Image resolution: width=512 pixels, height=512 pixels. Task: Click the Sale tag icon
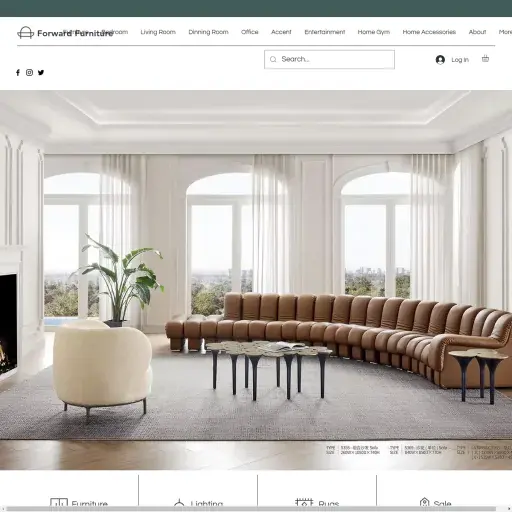coord(424,503)
